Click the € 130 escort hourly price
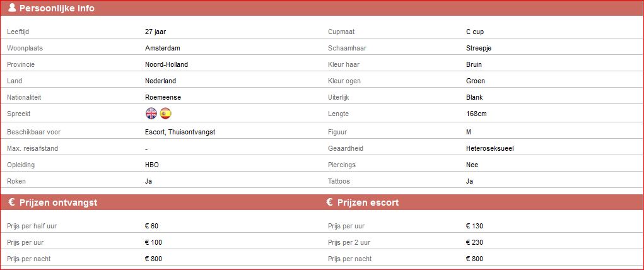The image size is (644, 270). coord(474,226)
